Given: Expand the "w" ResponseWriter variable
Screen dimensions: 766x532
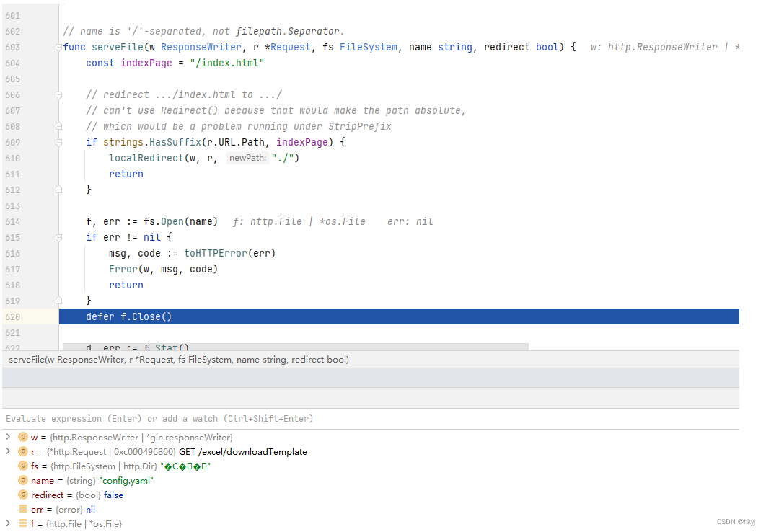Looking at the screenshot, I should click(x=7, y=437).
